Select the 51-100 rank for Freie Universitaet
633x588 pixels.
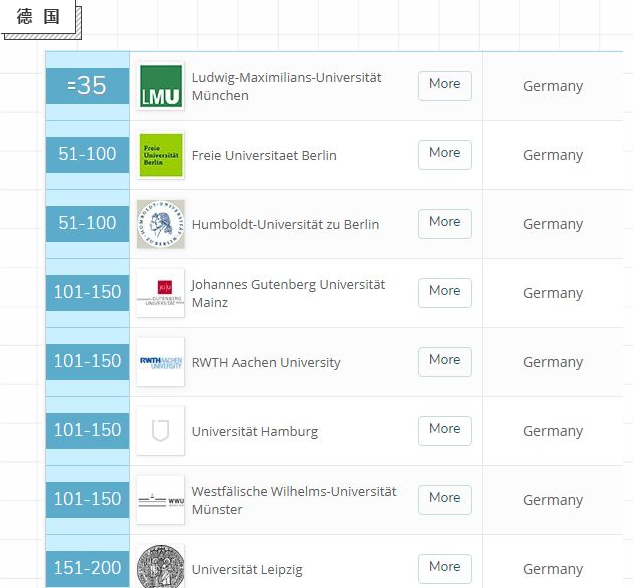coord(87,155)
